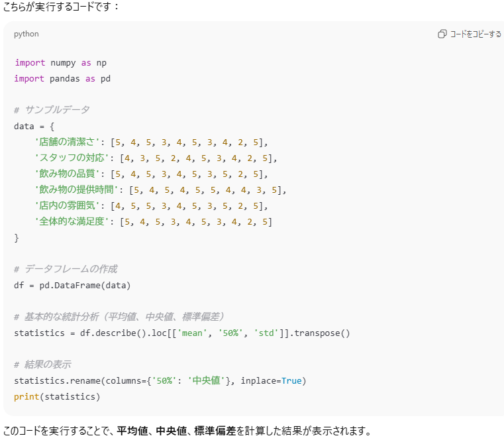The height and width of the screenshot is (442, 504).
Task: Click the 'import pandas as pd' line
Action: [x=62, y=79]
